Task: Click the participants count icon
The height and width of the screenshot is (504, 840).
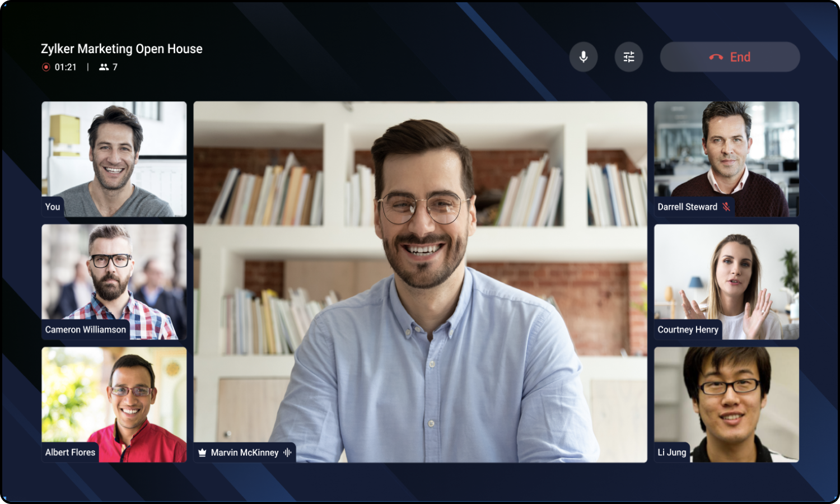Action: click(x=104, y=67)
